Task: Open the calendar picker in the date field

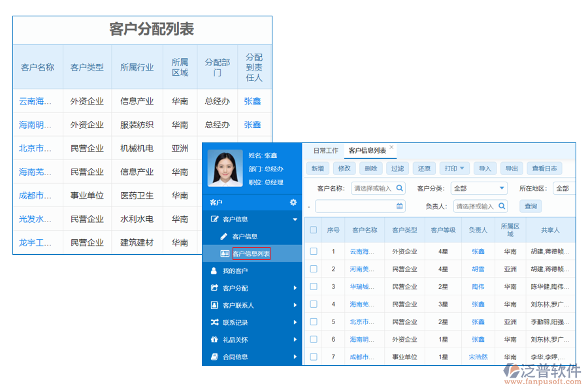Action: 400,206
